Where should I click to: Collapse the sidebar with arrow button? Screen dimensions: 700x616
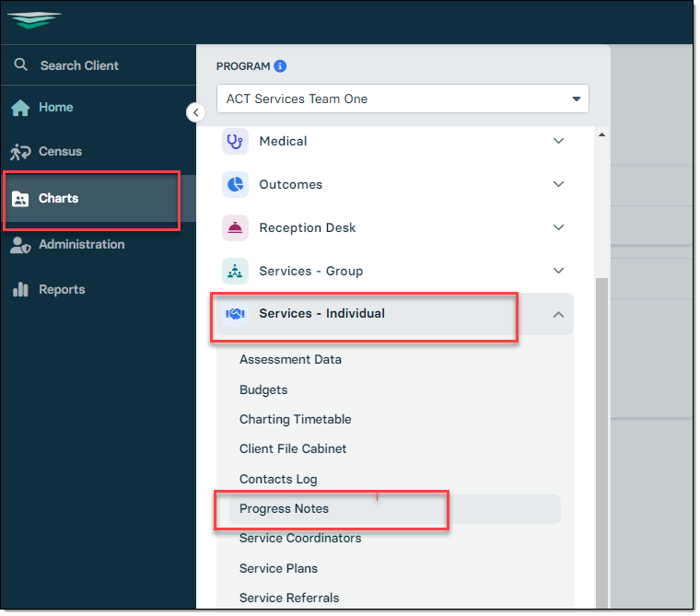[195, 112]
